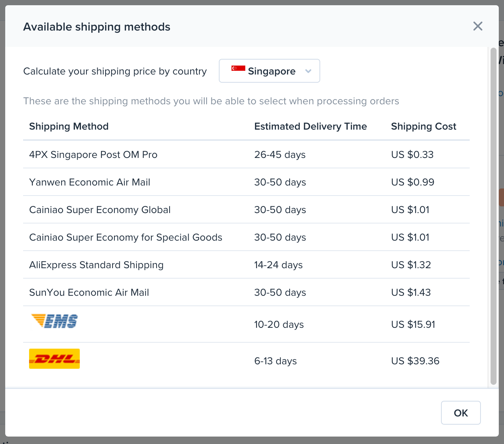Click the dropdown chevron beside Singapore
The height and width of the screenshot is (444, 504).
(x=308, y=71)
